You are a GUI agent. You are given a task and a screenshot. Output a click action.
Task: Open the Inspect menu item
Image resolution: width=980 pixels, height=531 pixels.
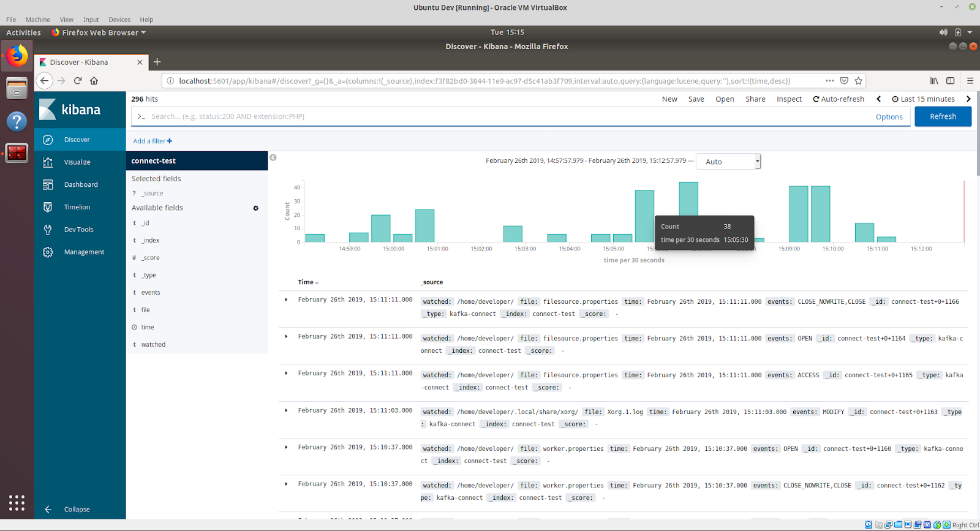[789, 99]
